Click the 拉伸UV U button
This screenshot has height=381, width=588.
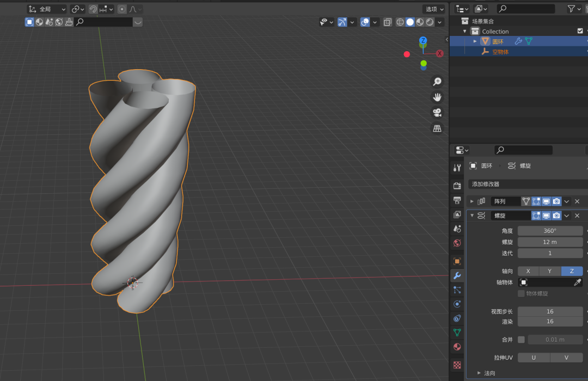(x=534, y=358)
